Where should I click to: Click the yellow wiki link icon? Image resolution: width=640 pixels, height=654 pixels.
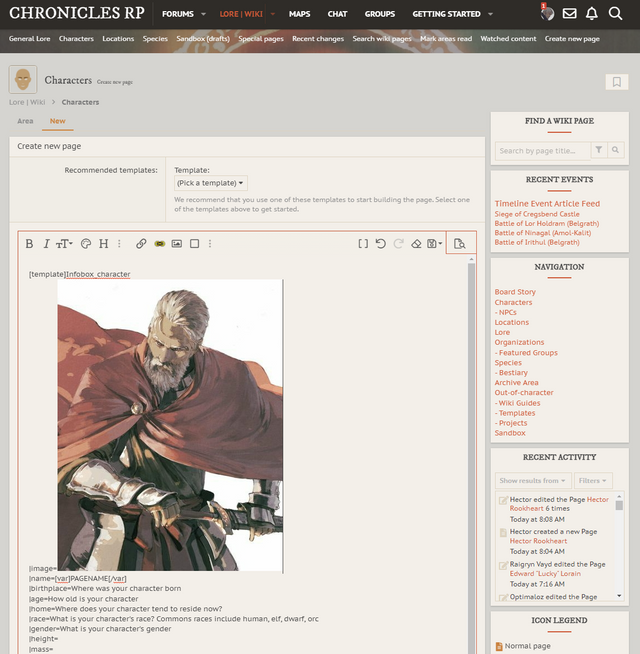click(160, 244)
